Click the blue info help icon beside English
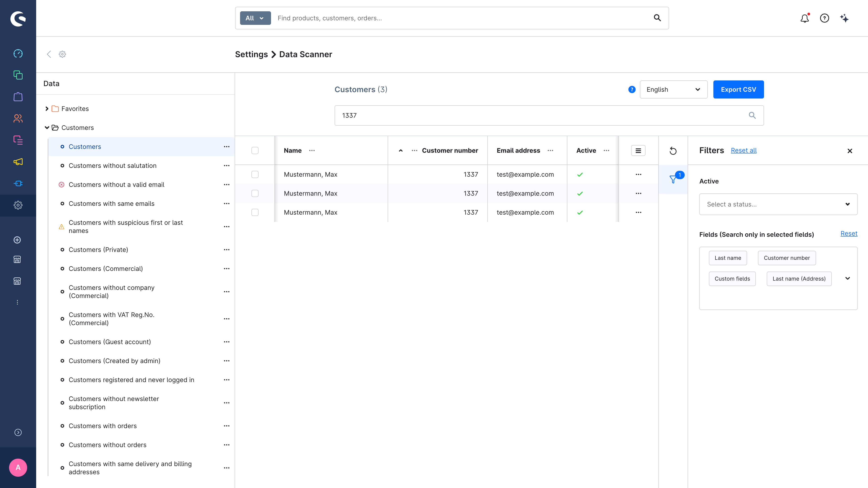This screenshot has height=488, width=868. pos(632,90)
